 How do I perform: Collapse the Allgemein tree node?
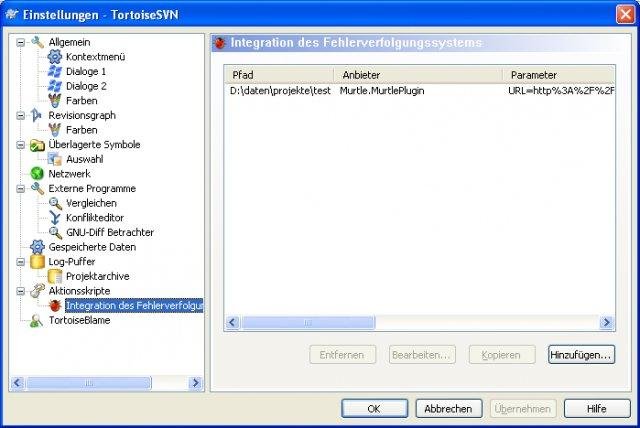pos(20,42)
